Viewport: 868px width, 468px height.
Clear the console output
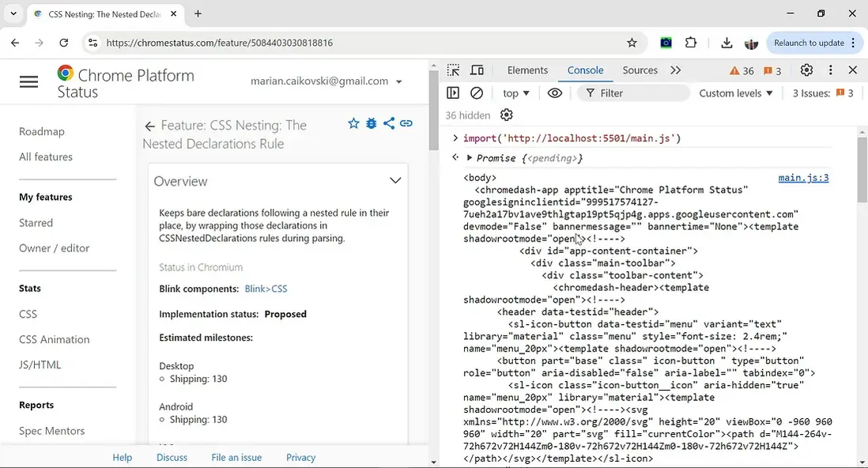coord(477,93)
